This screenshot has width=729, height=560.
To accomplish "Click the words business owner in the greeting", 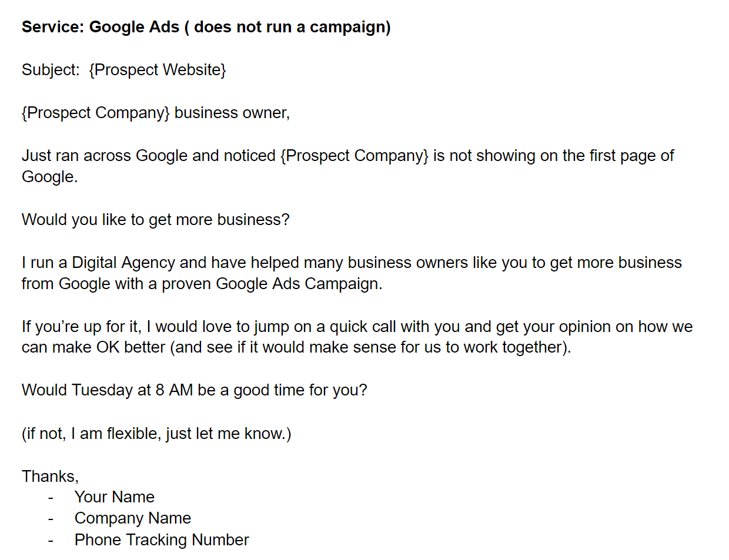I will 231,113.
